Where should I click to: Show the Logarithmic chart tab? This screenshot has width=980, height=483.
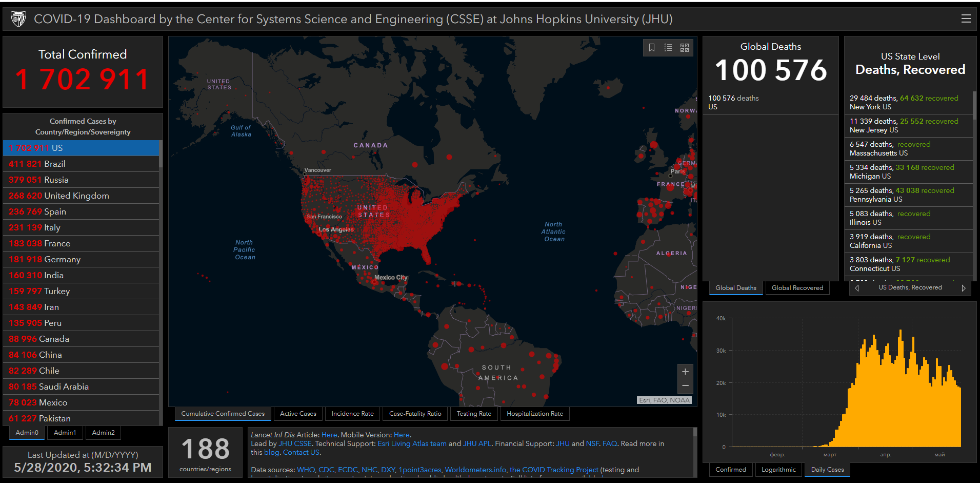click(778, 470)
